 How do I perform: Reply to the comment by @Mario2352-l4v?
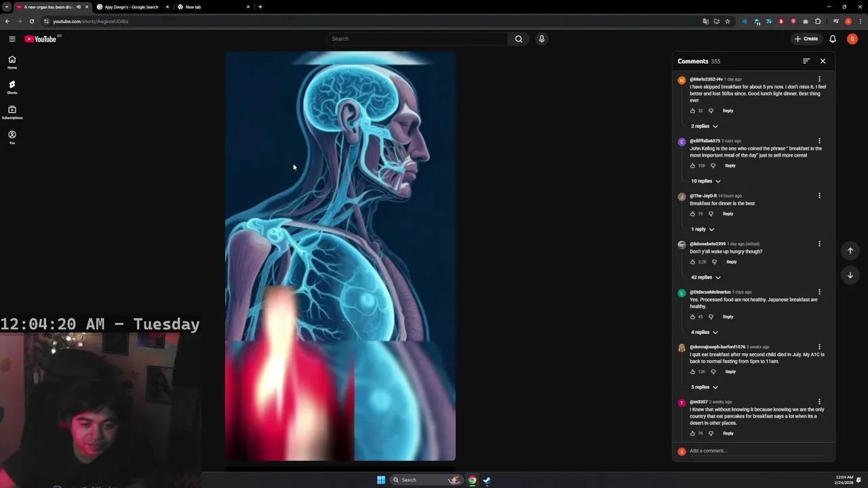[728, 110]
